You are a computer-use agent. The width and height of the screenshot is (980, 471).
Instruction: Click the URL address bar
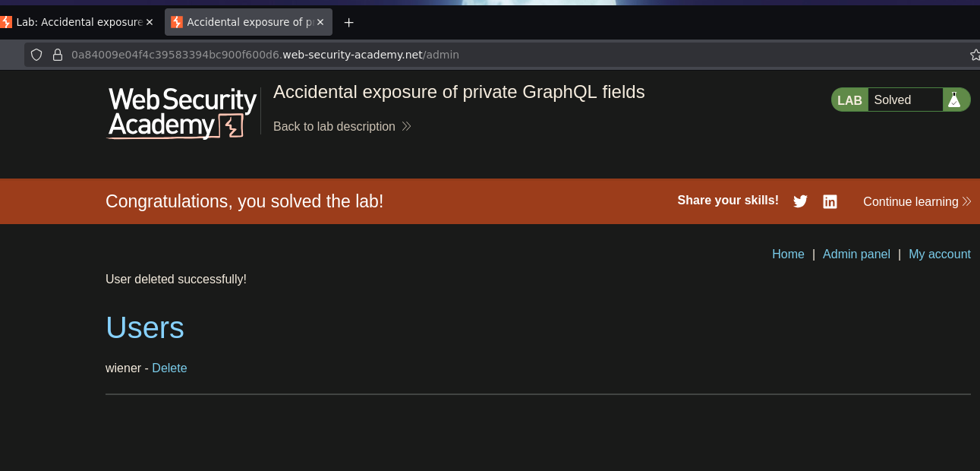(x=501, y=55)
